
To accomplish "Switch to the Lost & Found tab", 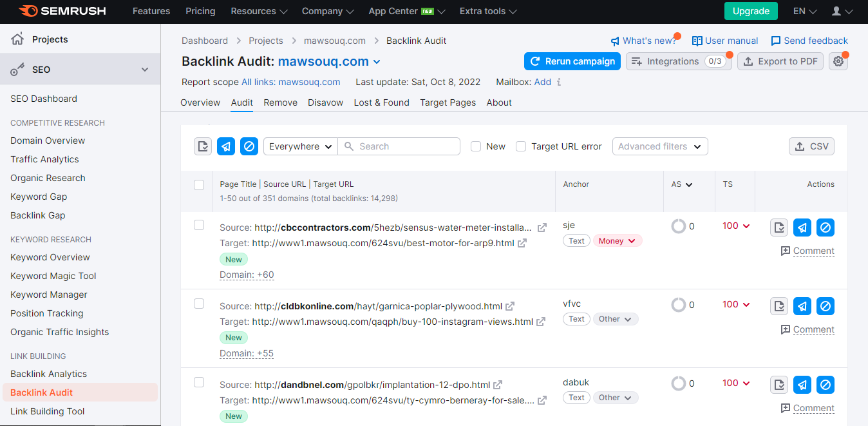I will (x=381, y=102).
